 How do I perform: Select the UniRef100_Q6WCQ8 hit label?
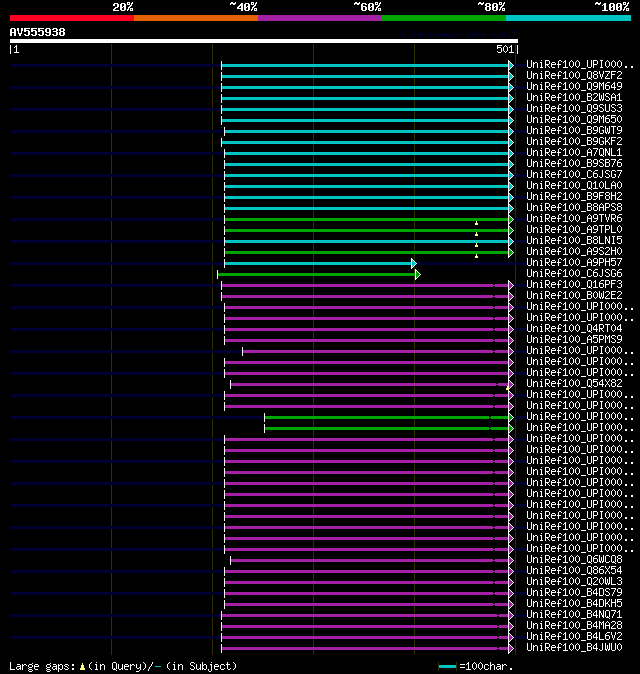click(x=574, y=560)
